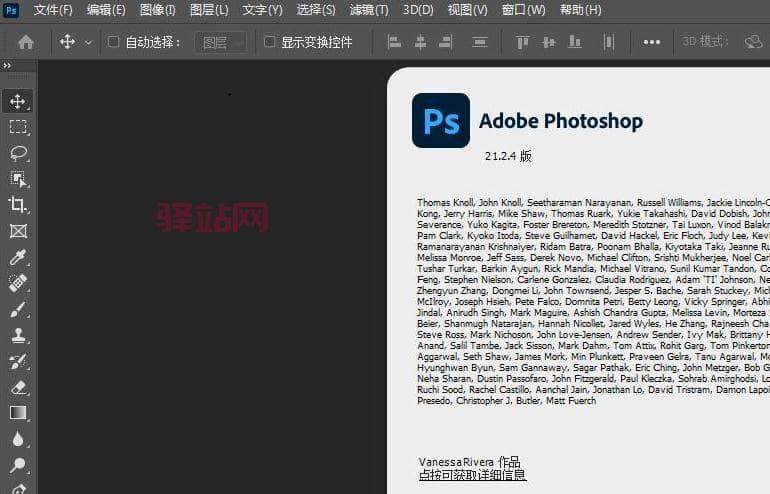Align horizontal centers
Screen dimensions: 770x494
(420, 42)
